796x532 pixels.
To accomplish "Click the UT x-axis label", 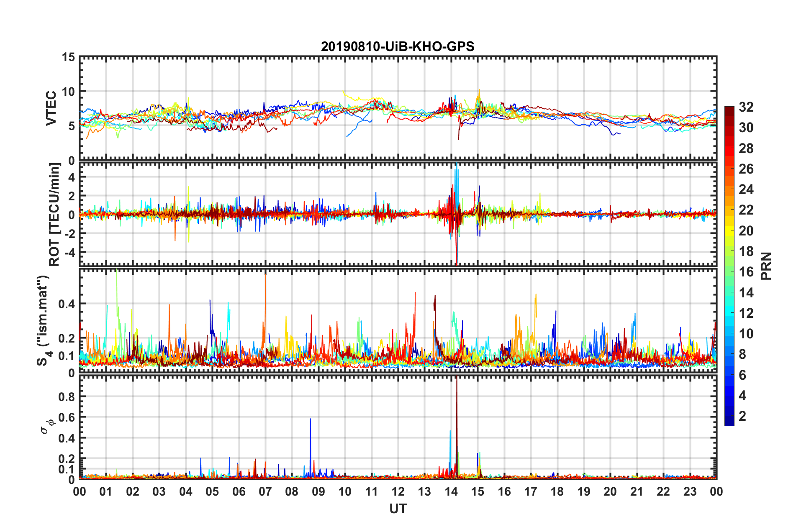I will [x=398, y=509].
